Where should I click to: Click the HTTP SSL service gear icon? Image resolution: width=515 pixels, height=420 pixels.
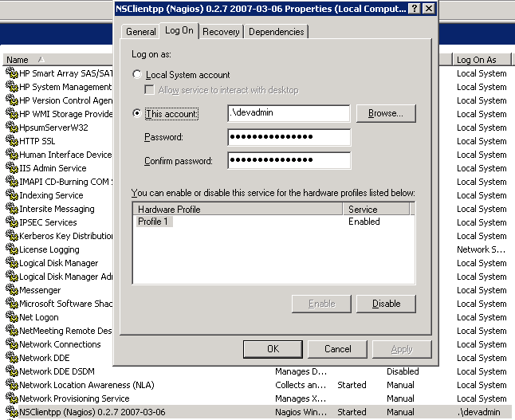[11, 141]
